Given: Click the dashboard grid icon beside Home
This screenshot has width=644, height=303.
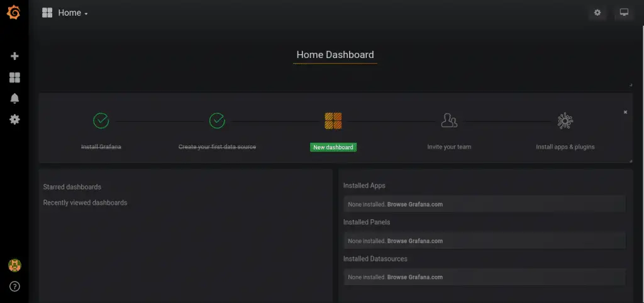Looking at the screenshot, I should [x=47, y=13].
